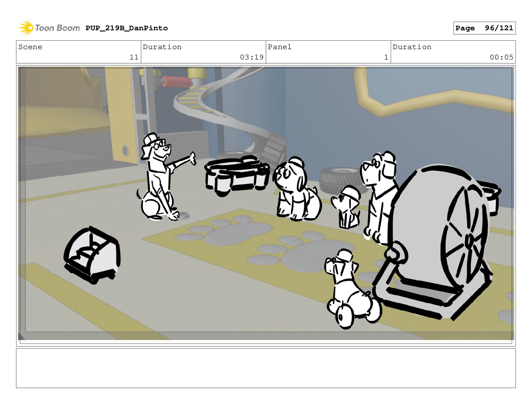This screenshot has height=412, width=532.
Task: Click the empty notes box below panel
Action: pos(266,368)
